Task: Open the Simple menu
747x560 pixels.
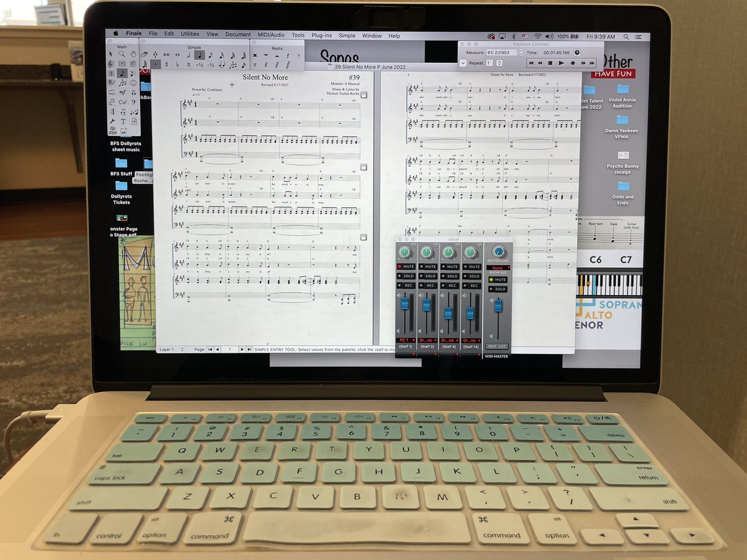Action: click(x=347, y=35)
